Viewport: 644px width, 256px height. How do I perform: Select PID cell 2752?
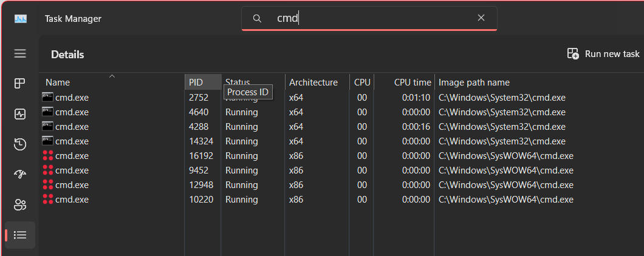pos(199,98)
